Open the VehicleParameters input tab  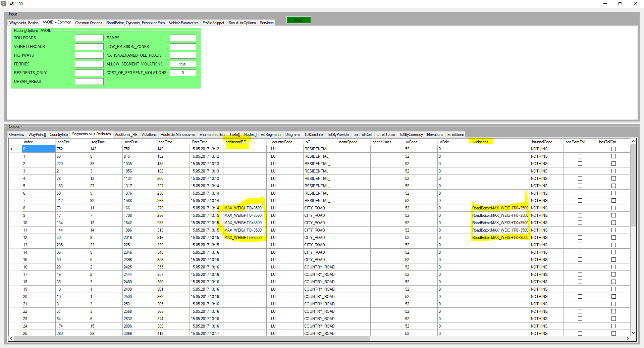183,23
